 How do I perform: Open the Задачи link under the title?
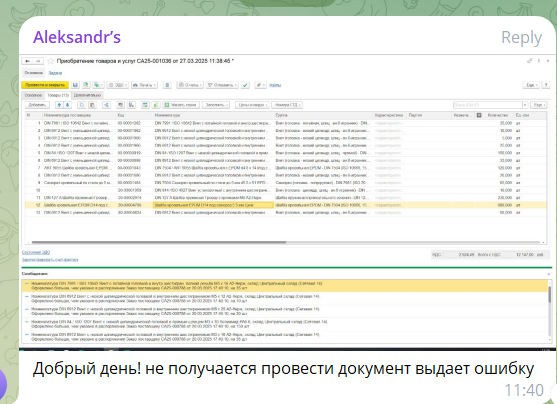point(55,73)
